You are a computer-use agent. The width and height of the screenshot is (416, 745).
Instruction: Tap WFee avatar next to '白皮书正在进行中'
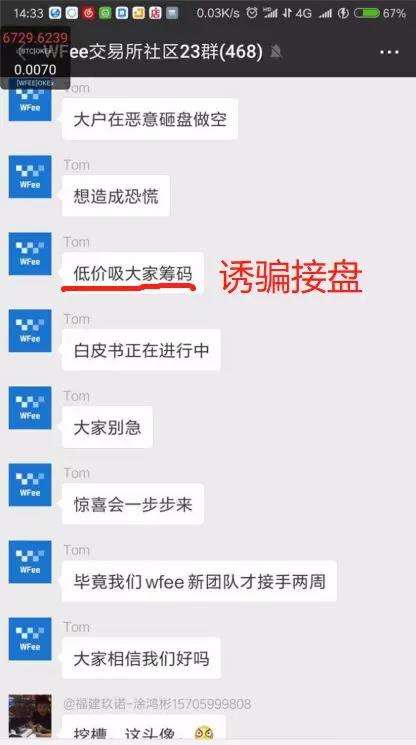30,330
